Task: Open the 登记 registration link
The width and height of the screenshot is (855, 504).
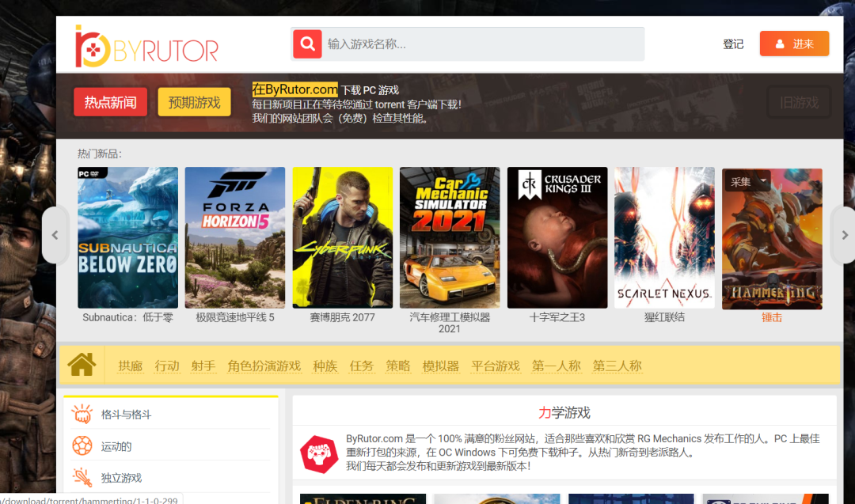Action: (x=733, y=44)
